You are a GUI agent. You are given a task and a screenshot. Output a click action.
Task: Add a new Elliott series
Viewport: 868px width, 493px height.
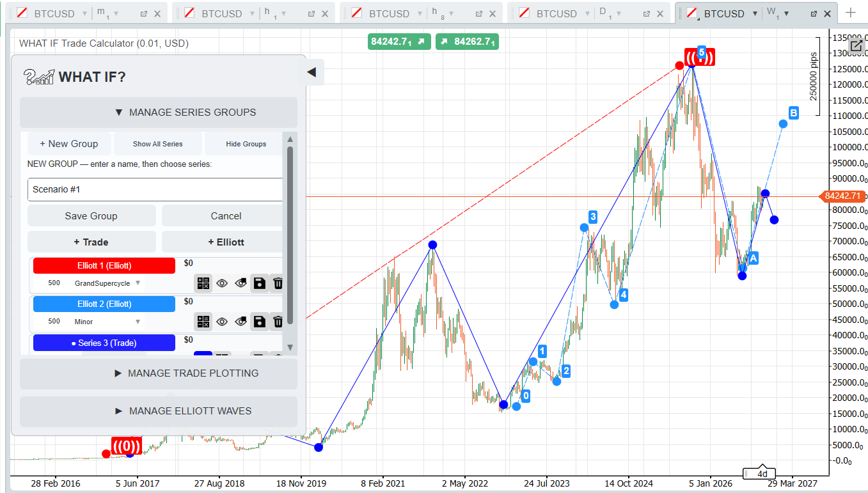coord(223,242)
